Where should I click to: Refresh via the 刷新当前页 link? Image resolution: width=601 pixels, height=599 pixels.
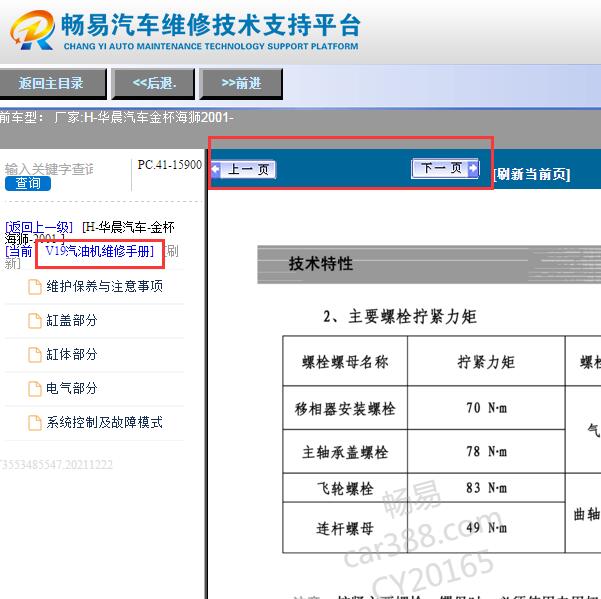[532, 174]
